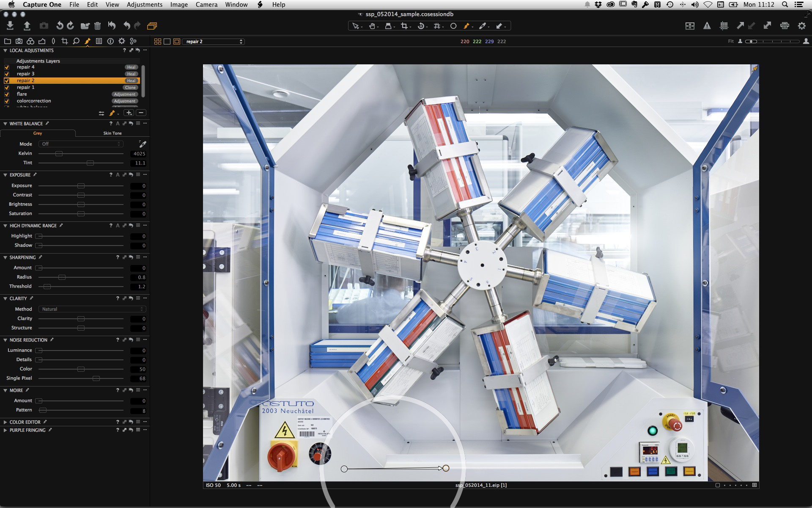This screenshot has width=812, height=508.
Task: Select the Crop cursor tool in center toolbar
Action: click(405, 26)
